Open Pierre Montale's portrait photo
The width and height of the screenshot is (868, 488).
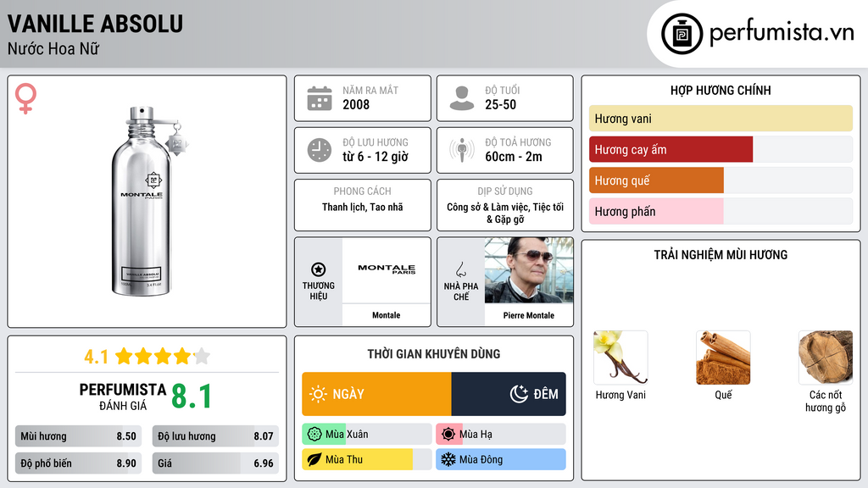(x=529, y=270)
